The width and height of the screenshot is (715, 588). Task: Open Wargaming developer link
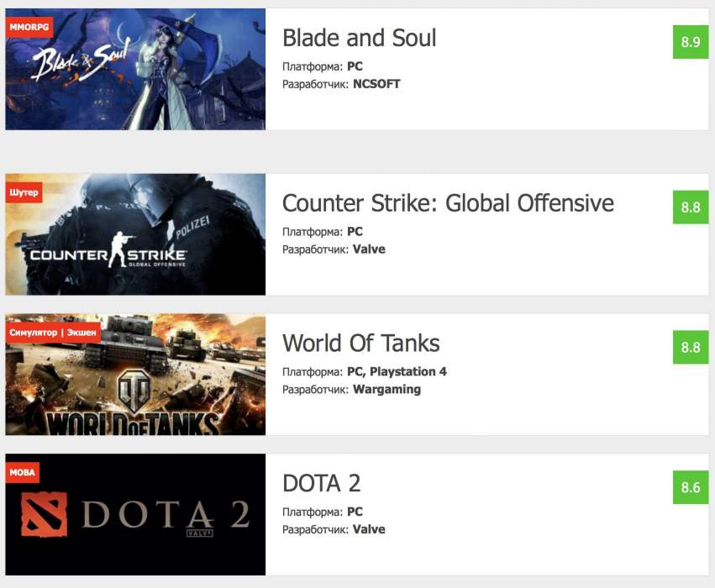pos(386,389)
